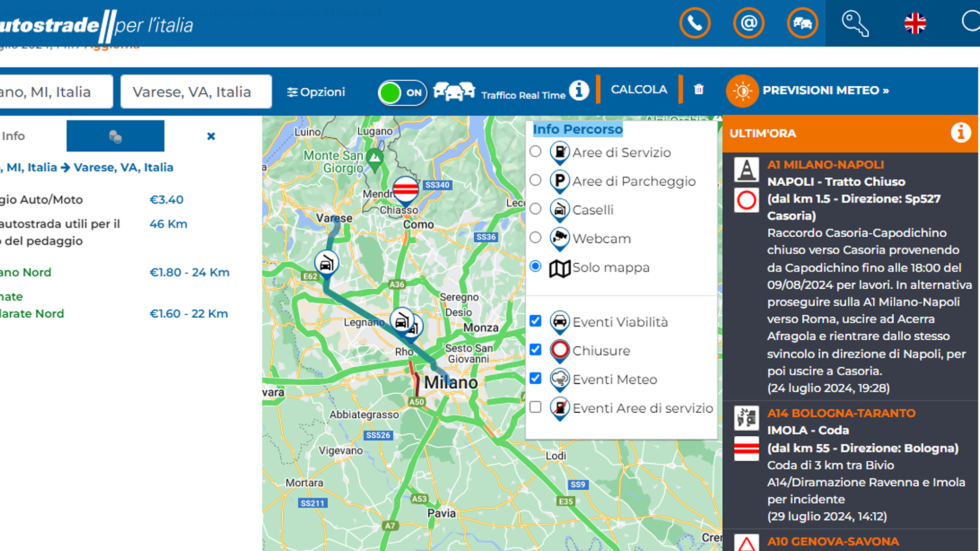Switch to English with the UK flag
This screenshot has height=551, width=980.
[x=915, y=23]
